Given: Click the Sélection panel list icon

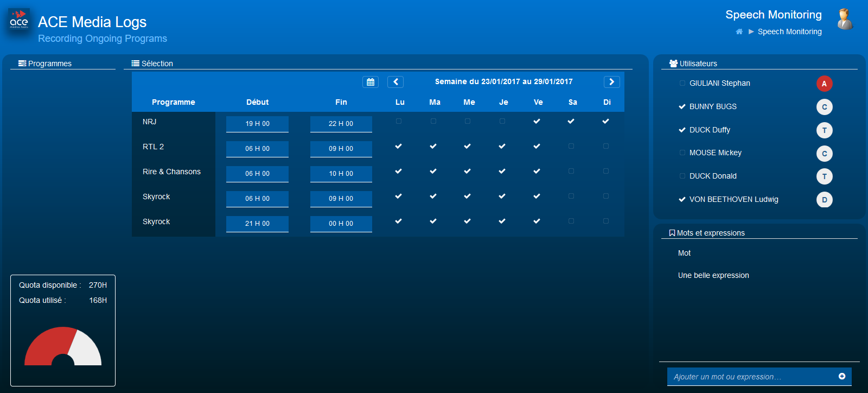Looking at the screenshot, I should pos(136,64).
